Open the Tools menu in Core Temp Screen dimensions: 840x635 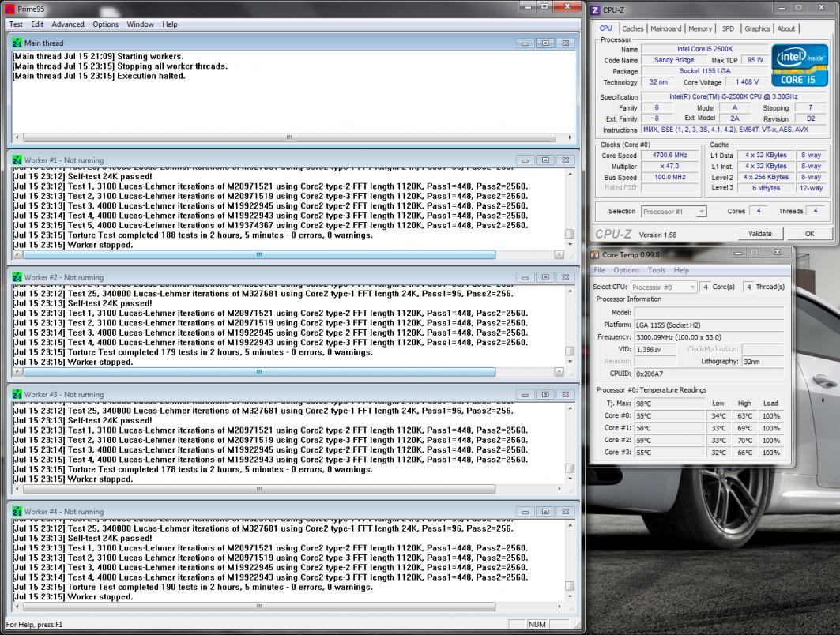[656, 270]
